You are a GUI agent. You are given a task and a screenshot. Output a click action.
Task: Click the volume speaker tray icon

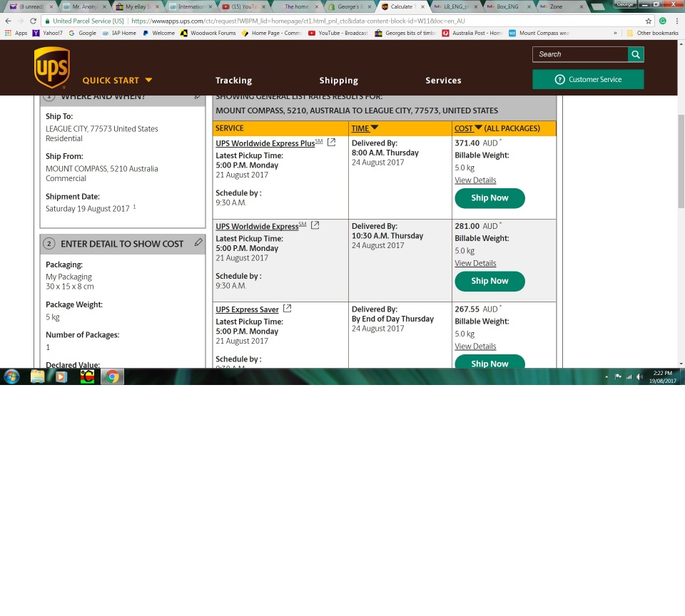click(639, 376)
